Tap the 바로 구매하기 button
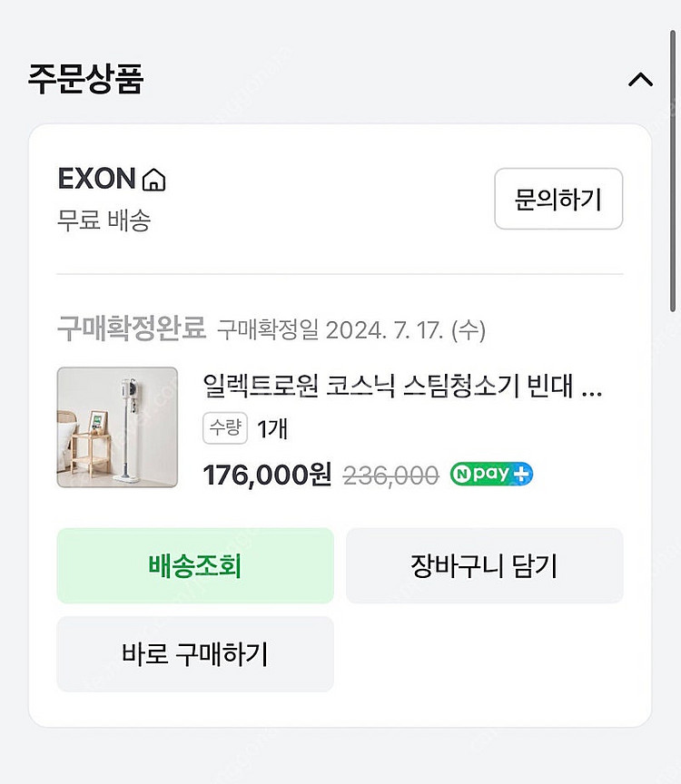 click(x=195, y=653)
